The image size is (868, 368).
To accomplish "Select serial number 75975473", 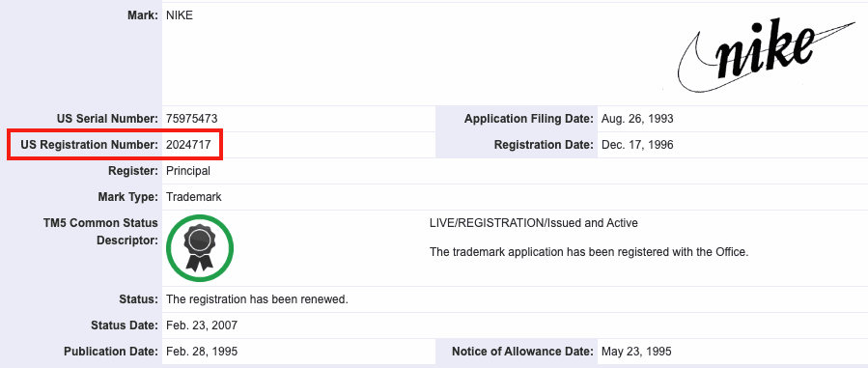I will click(191, 119).
